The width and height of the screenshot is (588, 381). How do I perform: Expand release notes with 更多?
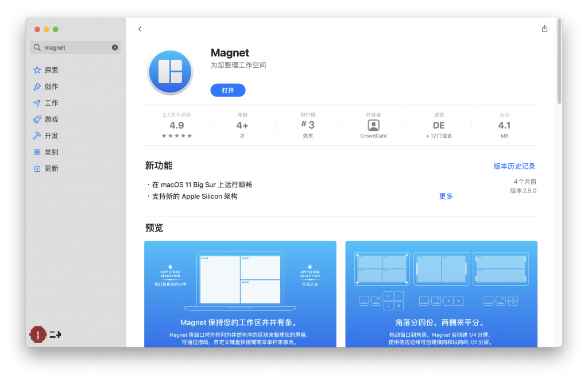tap(446, 197)
